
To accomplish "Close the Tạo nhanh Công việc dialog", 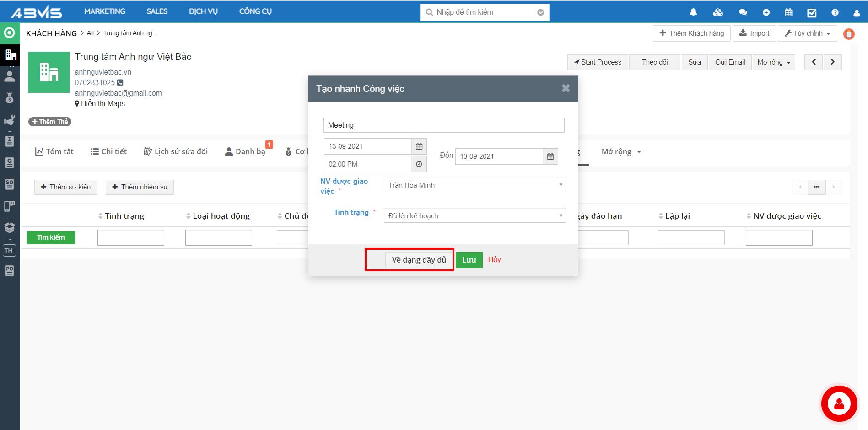I will [x=566, y=88].
